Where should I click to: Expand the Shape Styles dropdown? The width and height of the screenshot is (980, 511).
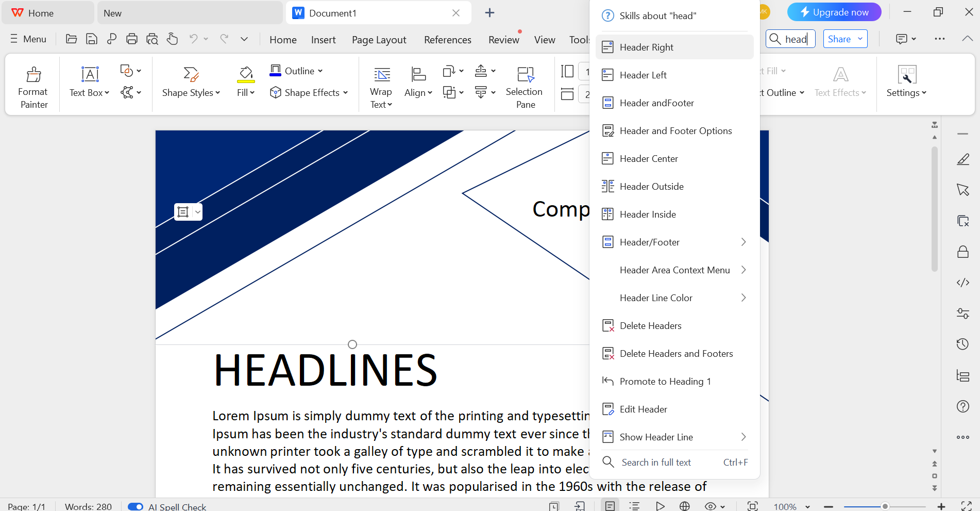(x=191, y=92)
